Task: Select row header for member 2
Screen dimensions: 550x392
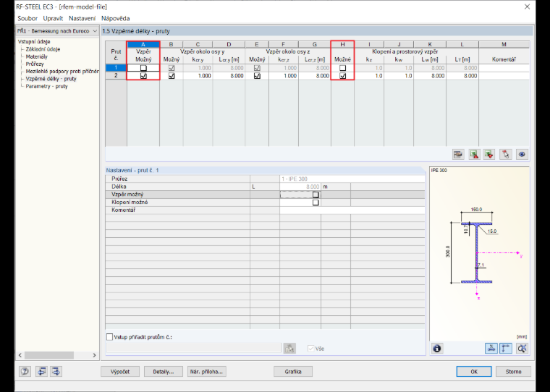Action: [116, 76]
